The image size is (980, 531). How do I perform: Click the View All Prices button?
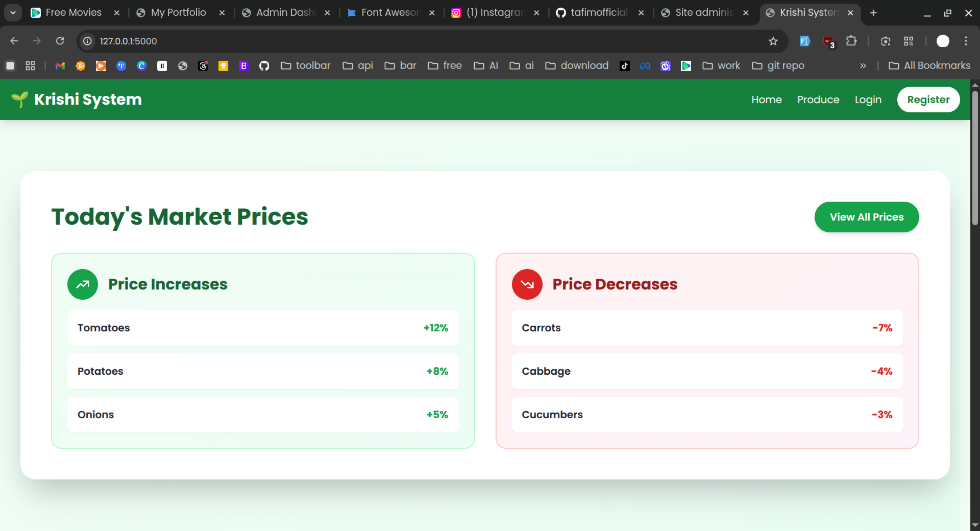866,217
